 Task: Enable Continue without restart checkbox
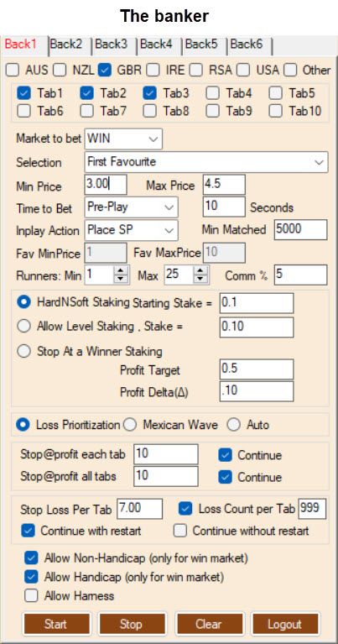(179, 531)
